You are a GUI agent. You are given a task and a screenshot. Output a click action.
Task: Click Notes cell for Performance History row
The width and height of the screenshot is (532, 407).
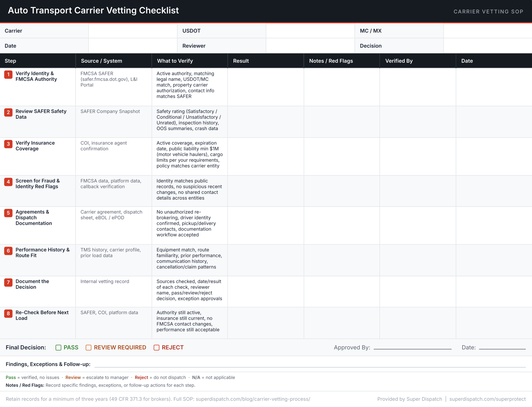[342, 260]
